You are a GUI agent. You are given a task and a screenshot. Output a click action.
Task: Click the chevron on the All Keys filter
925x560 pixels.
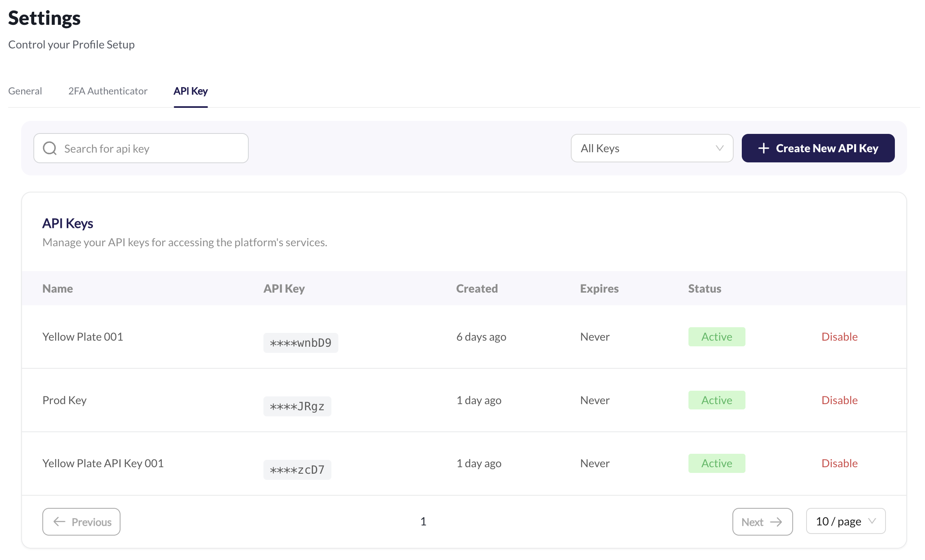719,148
